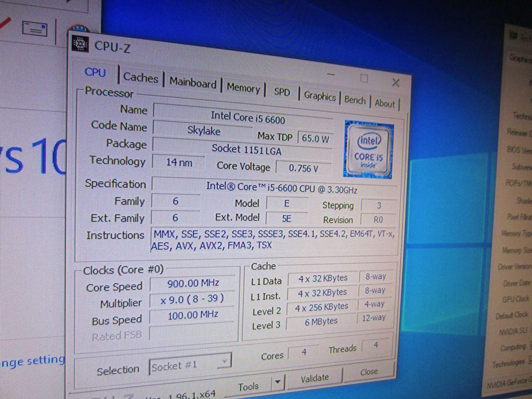Click the Code Name field Skylake
Viewport: 532px width, 399px height.
click(203, 131)
